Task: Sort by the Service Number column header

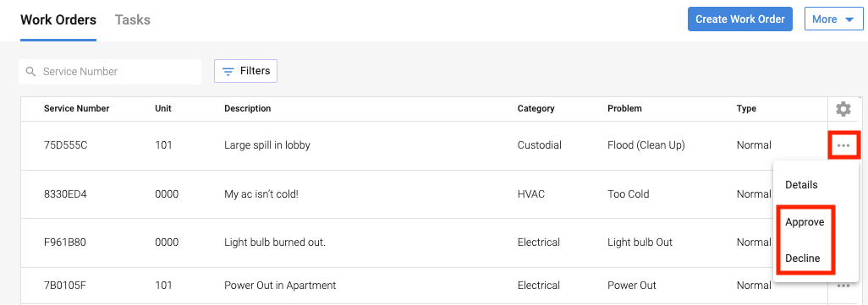Action: coord(76,108)
